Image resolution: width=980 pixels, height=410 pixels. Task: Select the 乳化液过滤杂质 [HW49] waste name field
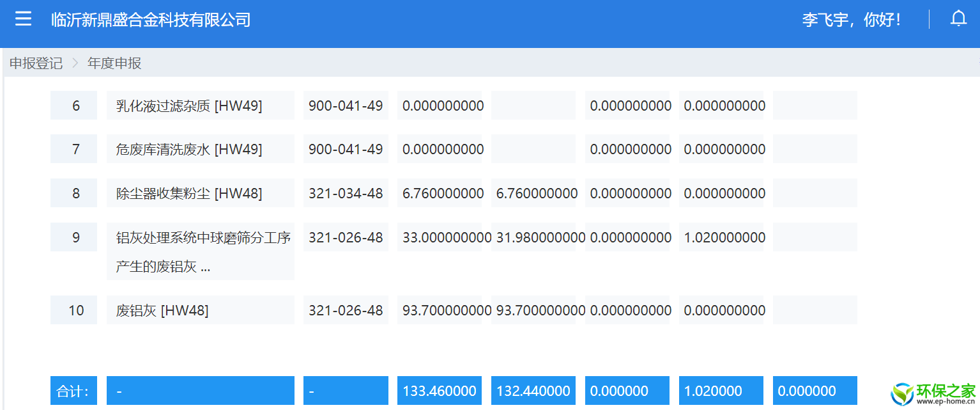tap(200, 106)
